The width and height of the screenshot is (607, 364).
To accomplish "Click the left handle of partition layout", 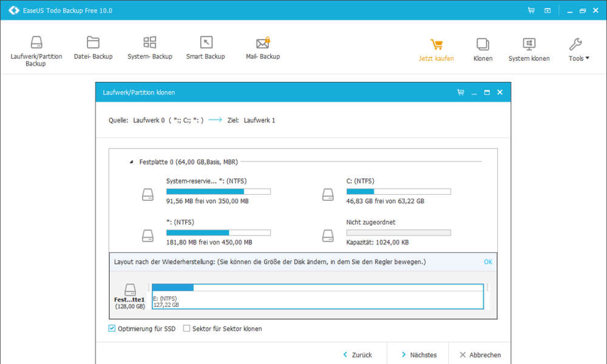I will coord(149,288).
